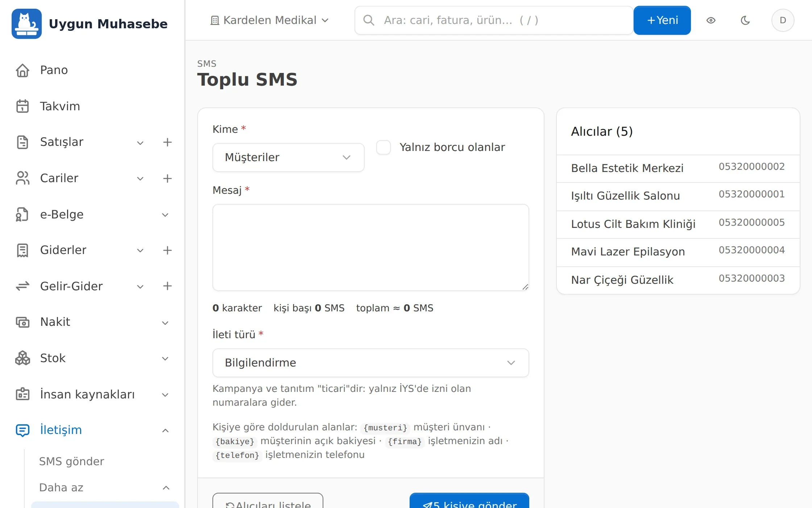Expand the Stok menu chevron

[165, 359]
